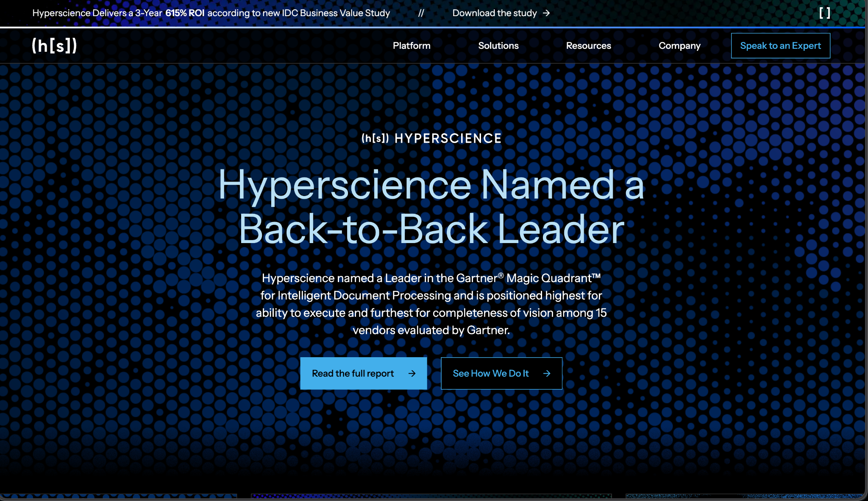Click the bracket icon in the top banner
The height and width of the screenshot is (501, 868).
pyautogui.click(x=824, y=13)
